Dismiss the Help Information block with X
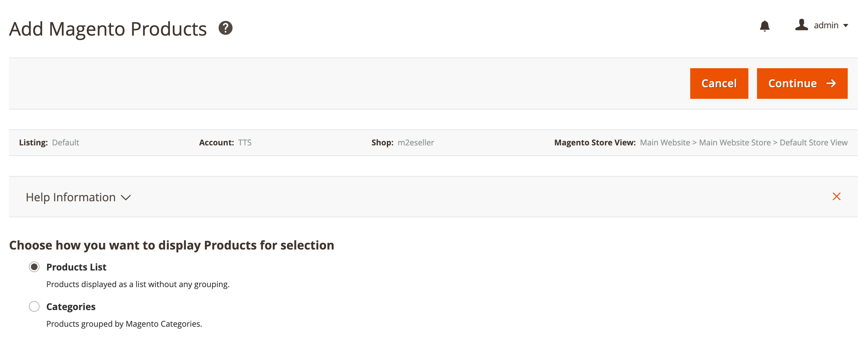The width and height of the screenshot is (868, 346). pyautogui.click(x=836, y=197)
